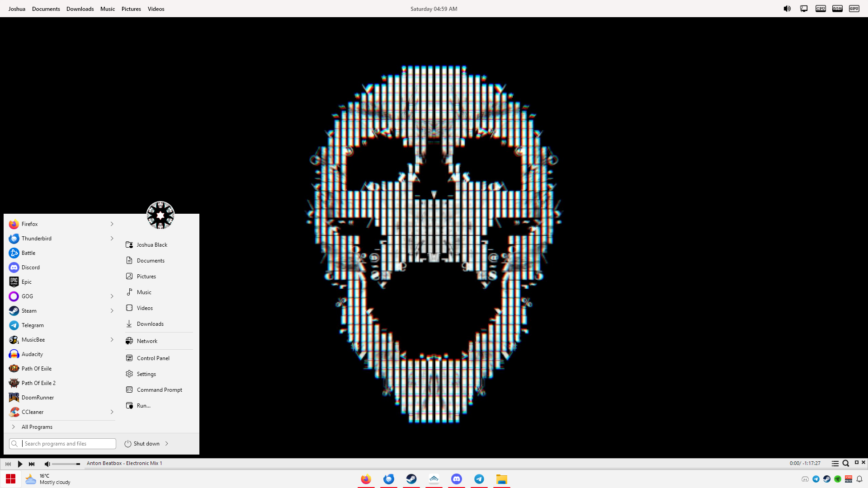Click Discord icon on the taskbar
The width and height of the screenshot is (868, 488).
457,479
